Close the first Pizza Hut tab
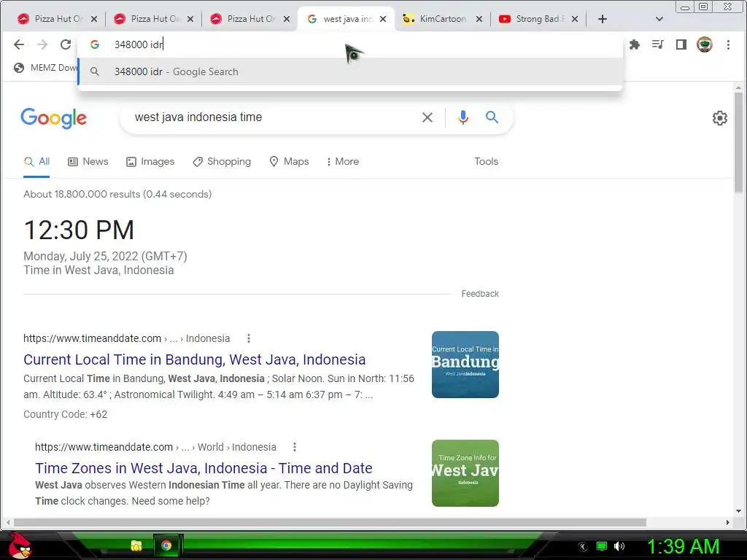The width and height of the screenshot is (747, 560). [x=94, y=19]
